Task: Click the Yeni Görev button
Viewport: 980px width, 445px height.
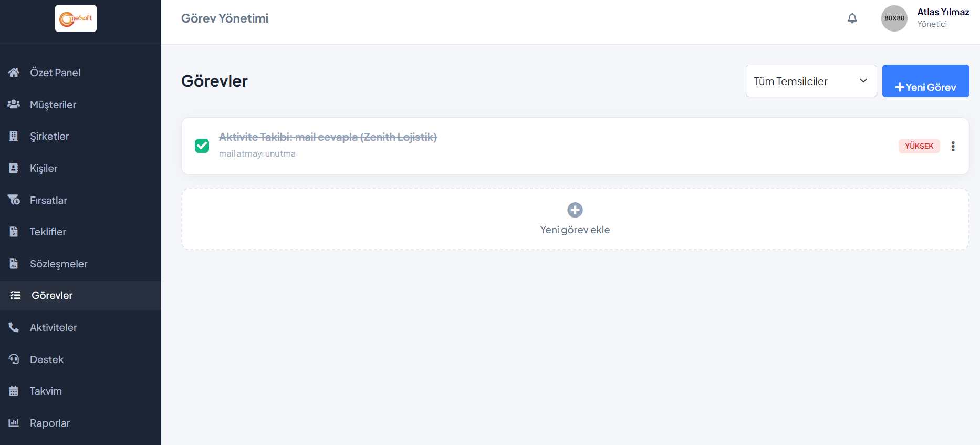Action: click(x=925, y=81)
